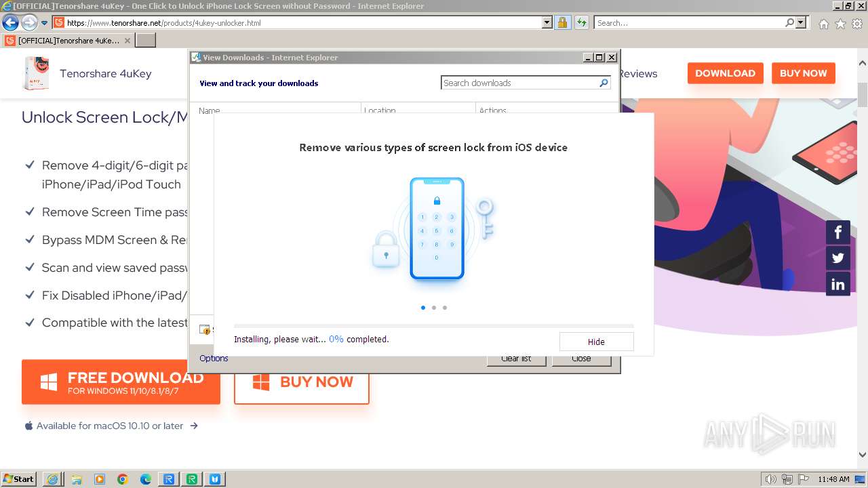868x488 pixels.
Task: Click the security lock icon
Action: (562, 22)
